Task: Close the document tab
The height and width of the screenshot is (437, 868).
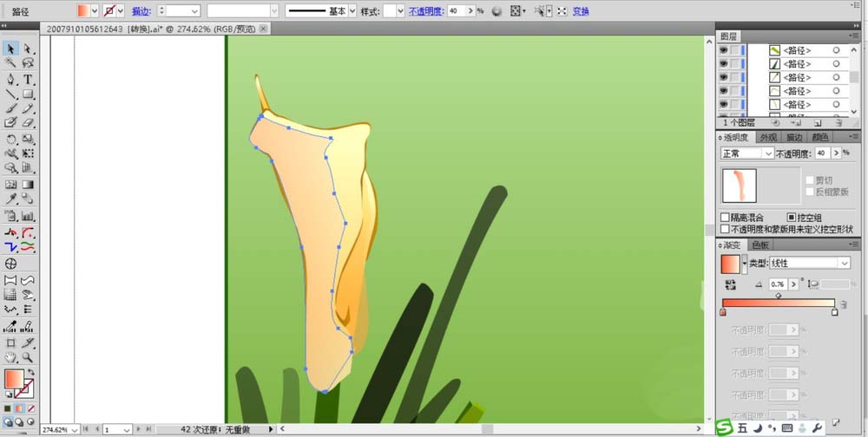Action: pyautogui.click(x=263, y=29)
